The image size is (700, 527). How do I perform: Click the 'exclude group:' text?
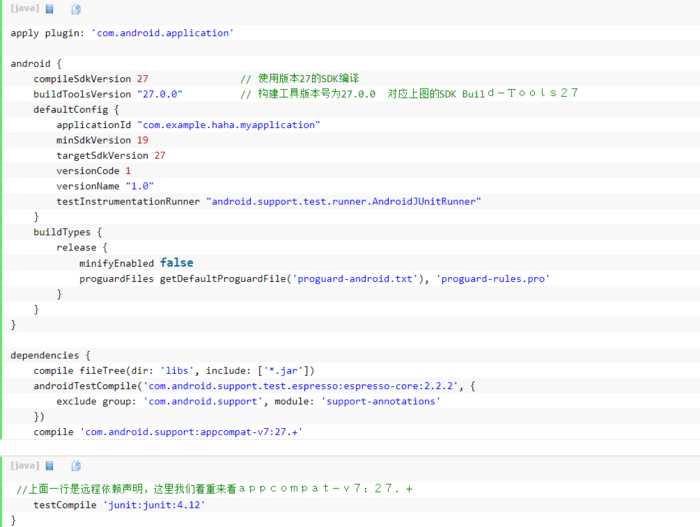tap(96, 401)
